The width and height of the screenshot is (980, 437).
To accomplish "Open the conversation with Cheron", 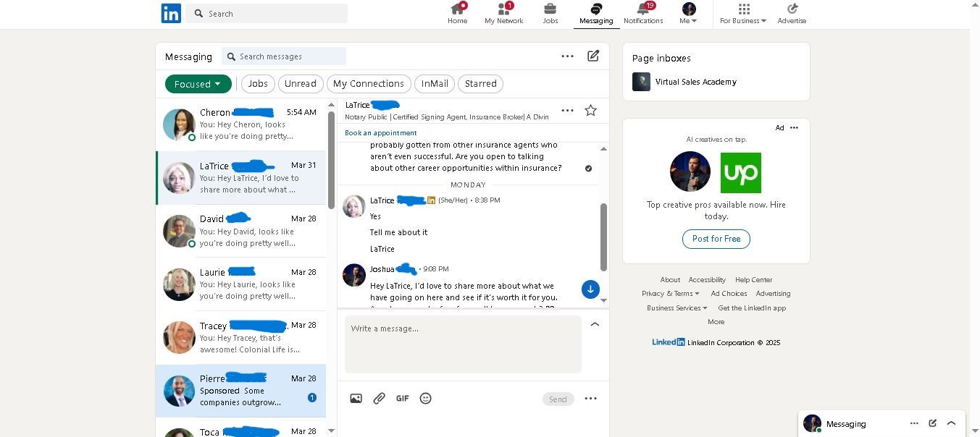I will (x=240, y=124).
